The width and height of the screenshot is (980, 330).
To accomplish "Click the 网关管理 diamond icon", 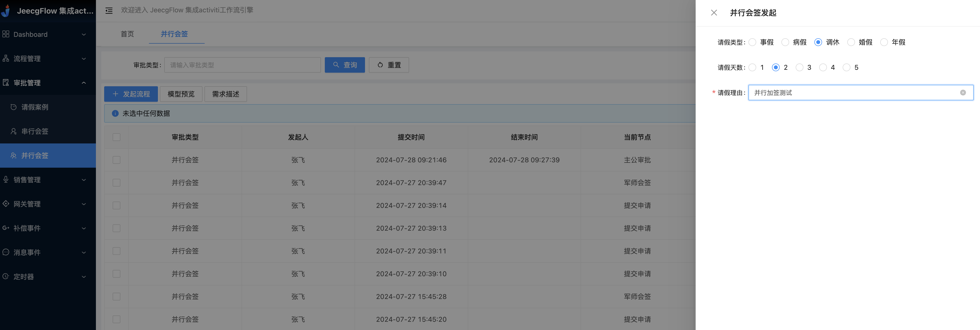I will pos(6,204).
